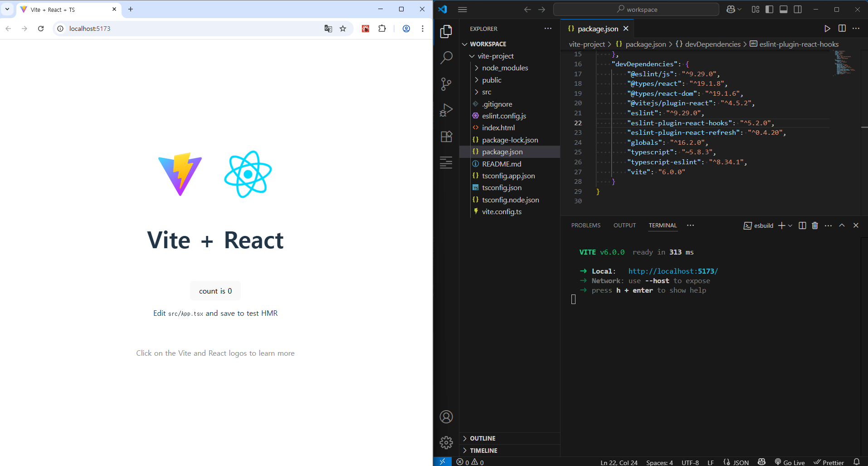
Task: Click Go Live in status bar
Action: (x=790, y=462)
